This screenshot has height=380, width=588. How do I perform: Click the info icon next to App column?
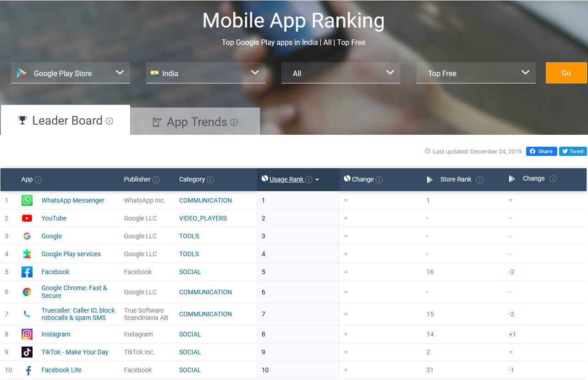(x=38, y=180)
